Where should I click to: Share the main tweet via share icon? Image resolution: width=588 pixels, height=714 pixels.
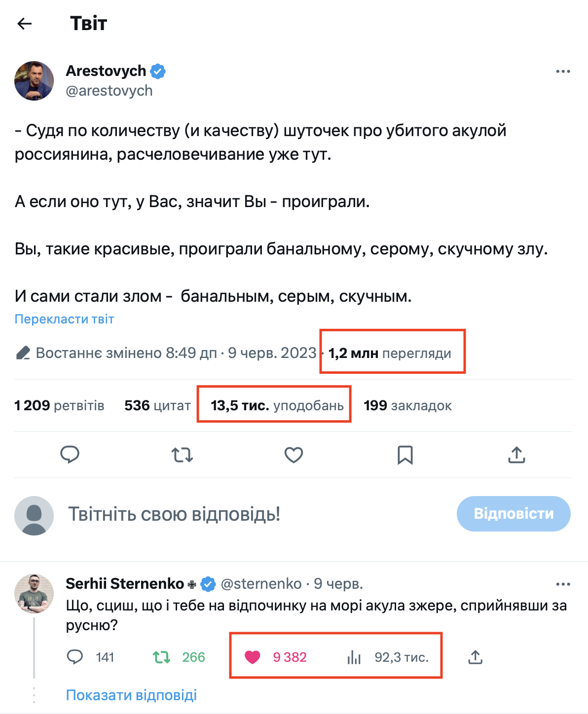[x=516, y=455]
